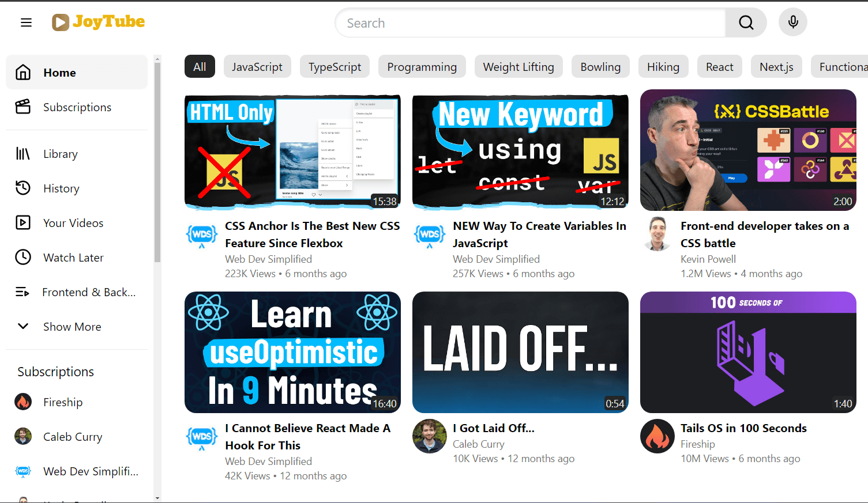
Task: Click Caleb Curry avatar beside Laid Off video
Action: click(430, 436)
